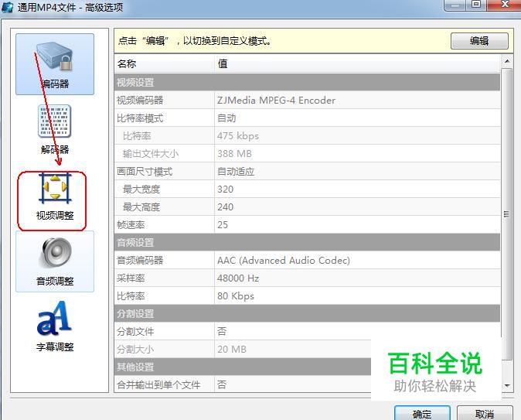The height and width of the screenshot is (420, 521).
Task: Click the 80 Kbps audio bitrate value
Action: [x=236, y=295]
